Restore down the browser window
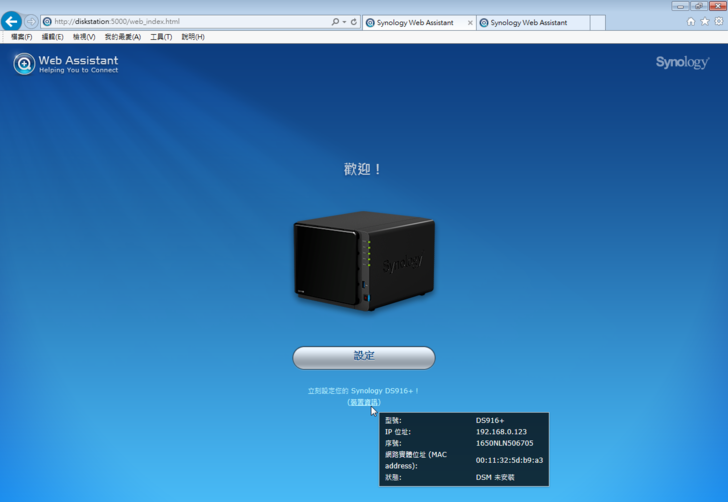Screen dimensions: 728x502 [x=699, y=6]
